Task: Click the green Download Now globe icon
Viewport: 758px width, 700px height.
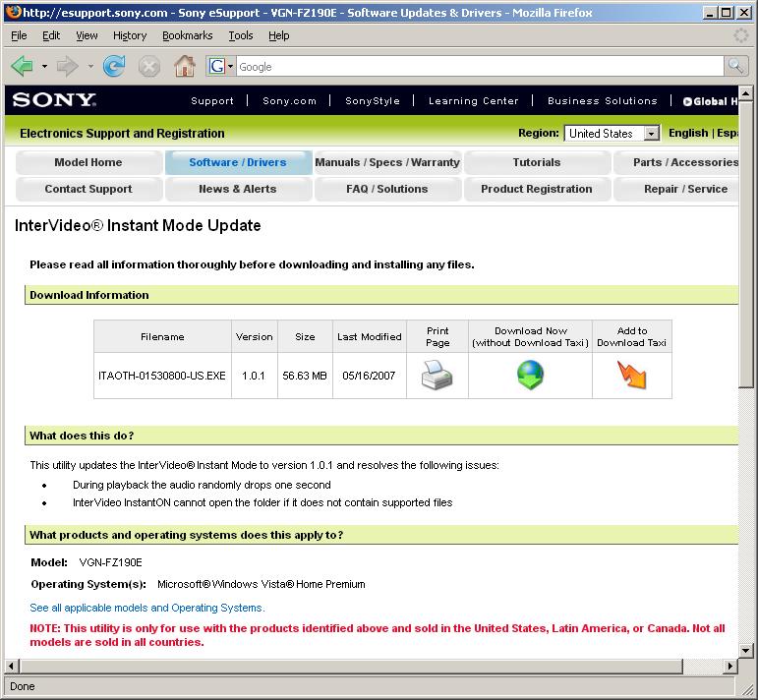Action: 530,375
